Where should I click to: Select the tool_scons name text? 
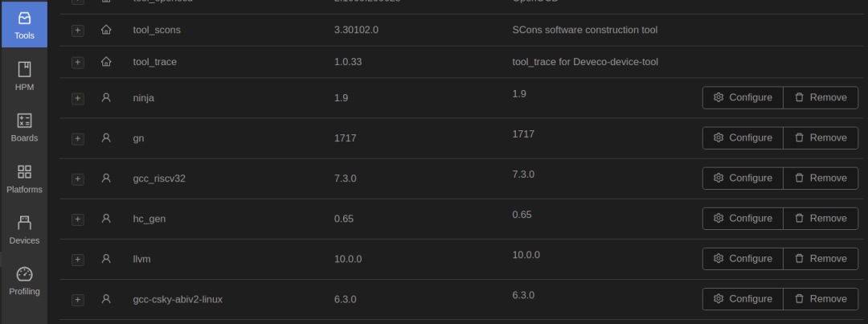click(x=157, y=30)
